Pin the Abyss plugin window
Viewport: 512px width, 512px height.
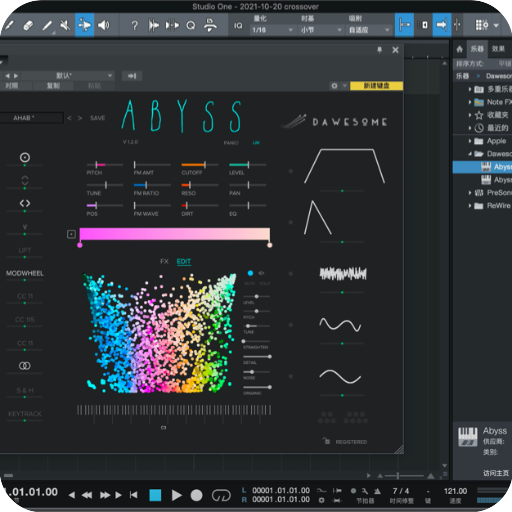click(x=379, y=50)
